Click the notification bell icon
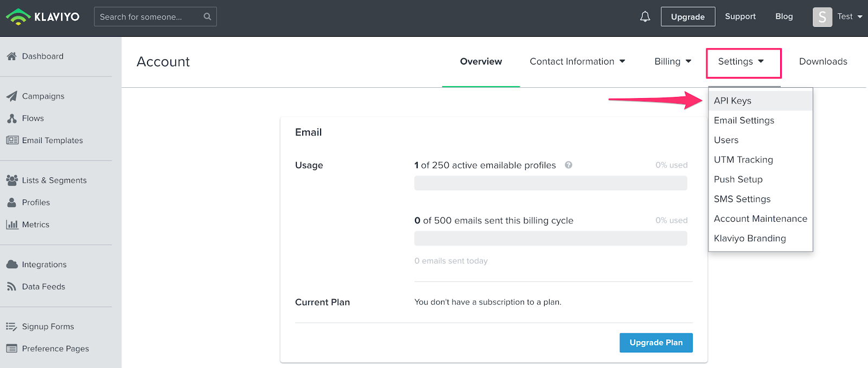Screen dimensions: 868x368 coord(645,17)
